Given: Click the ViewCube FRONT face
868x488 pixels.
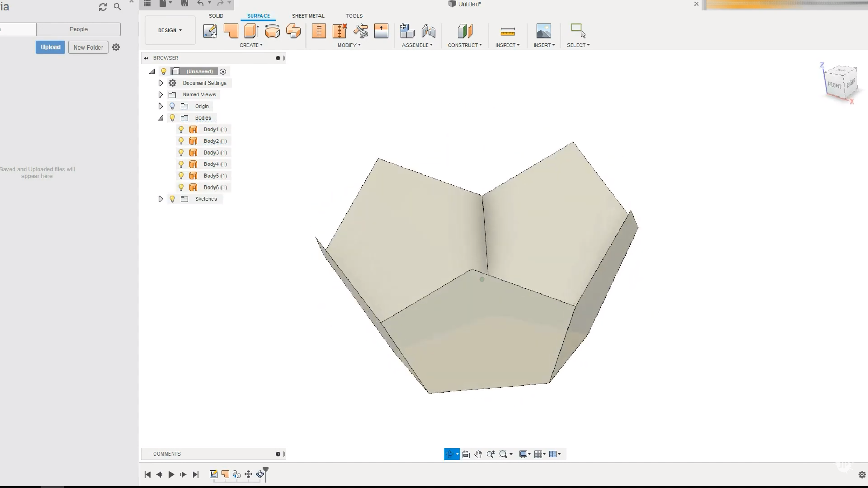Looking at the screenshot, I should click(835, 85).
